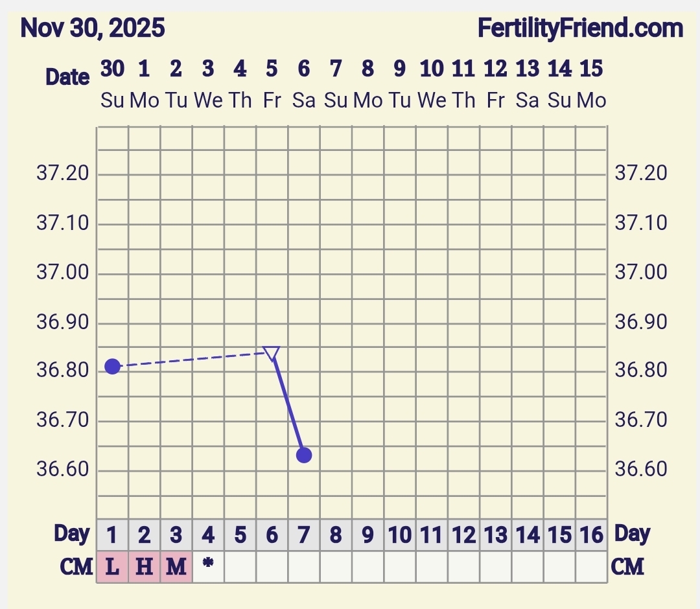Click the asterisk in the CM row
This screenshot has height=609, width=700.
pos(208,564)
